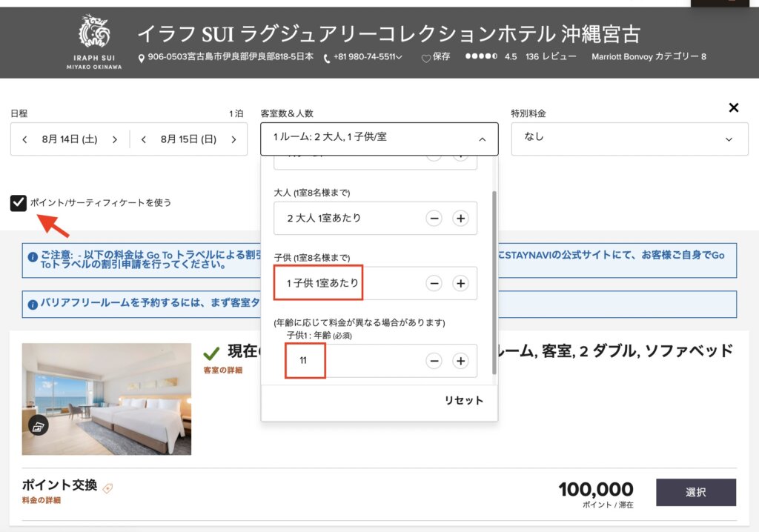Uncheck the ポイント/サーティフィケートを使う checkbox

19,203
